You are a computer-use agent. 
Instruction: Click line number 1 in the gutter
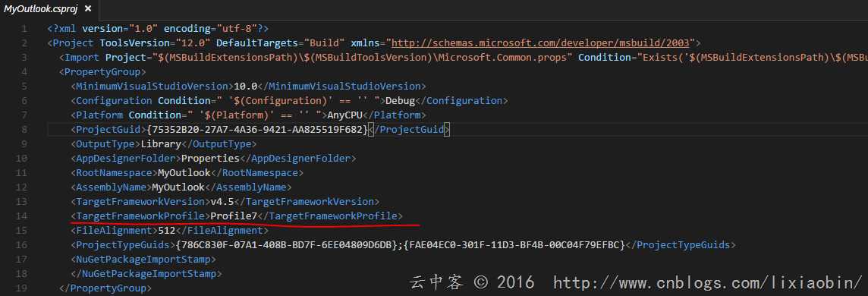(24, 28)
